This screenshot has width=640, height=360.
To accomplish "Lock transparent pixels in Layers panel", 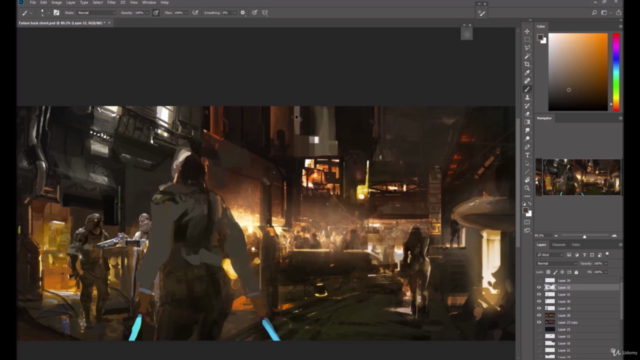I will tap(548, 272).
